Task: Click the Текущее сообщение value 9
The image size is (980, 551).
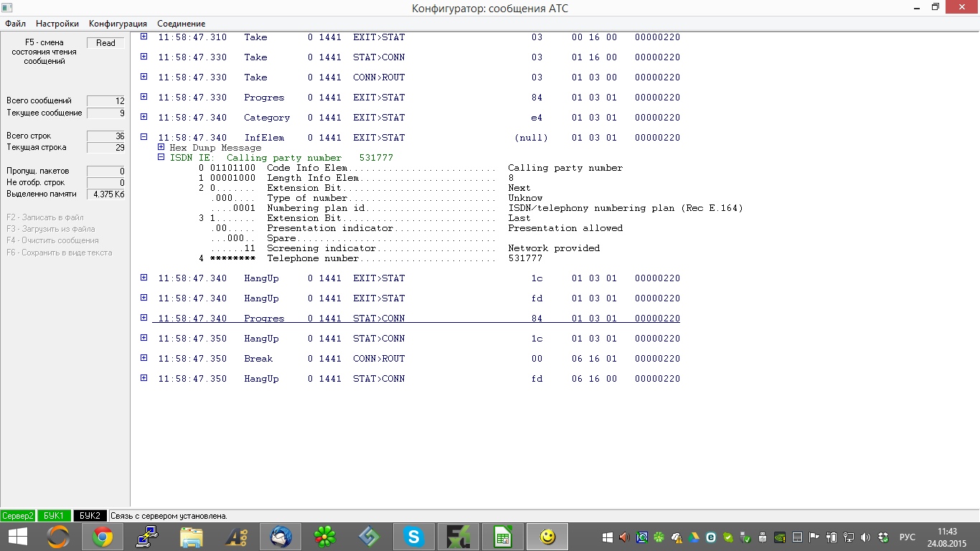Action: (x=105, y=113)
